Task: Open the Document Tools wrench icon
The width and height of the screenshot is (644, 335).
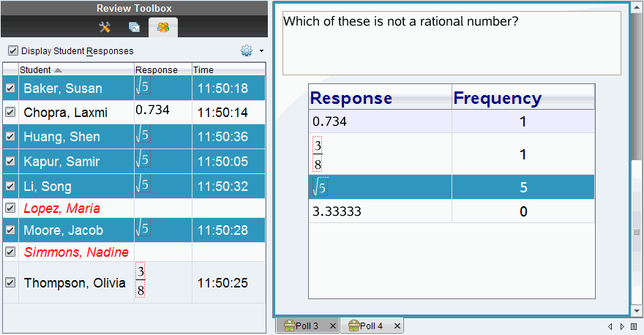Action: [105, 27]
